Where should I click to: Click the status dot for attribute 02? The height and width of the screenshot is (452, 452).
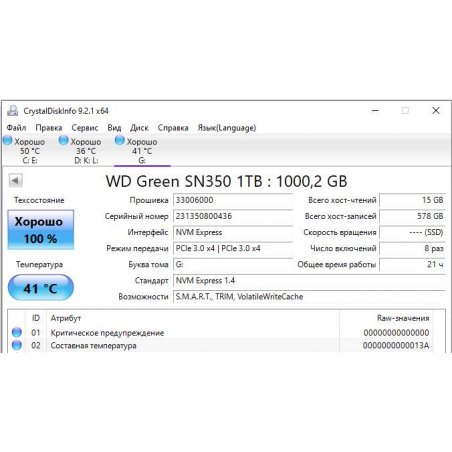[x=17, y=345]
